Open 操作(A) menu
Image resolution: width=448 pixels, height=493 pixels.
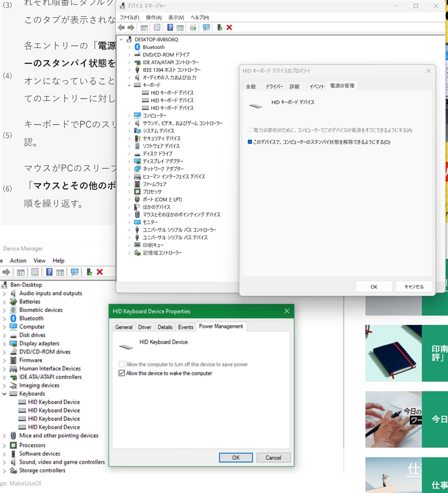[154, 18]
